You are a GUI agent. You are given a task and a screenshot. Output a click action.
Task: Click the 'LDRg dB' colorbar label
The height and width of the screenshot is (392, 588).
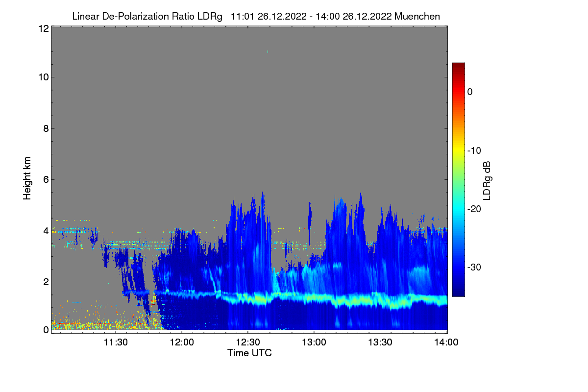487,180
